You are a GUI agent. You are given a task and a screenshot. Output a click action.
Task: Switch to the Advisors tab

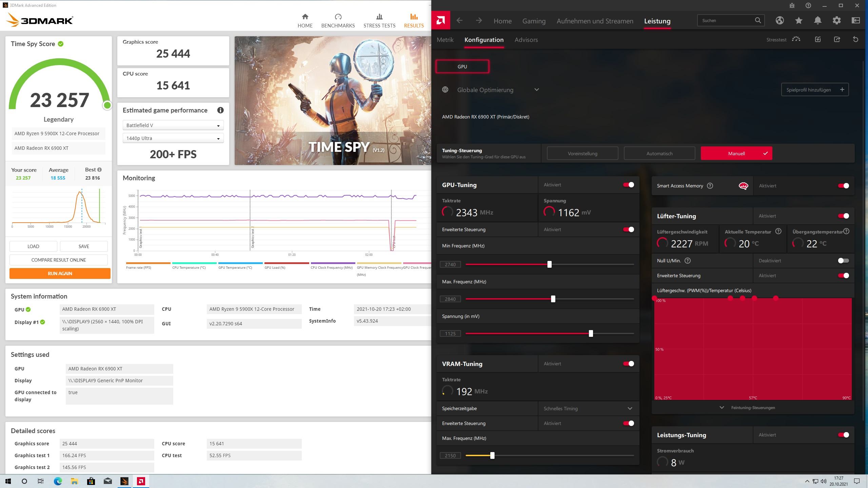pyautogui.click(x=526, y=40)
